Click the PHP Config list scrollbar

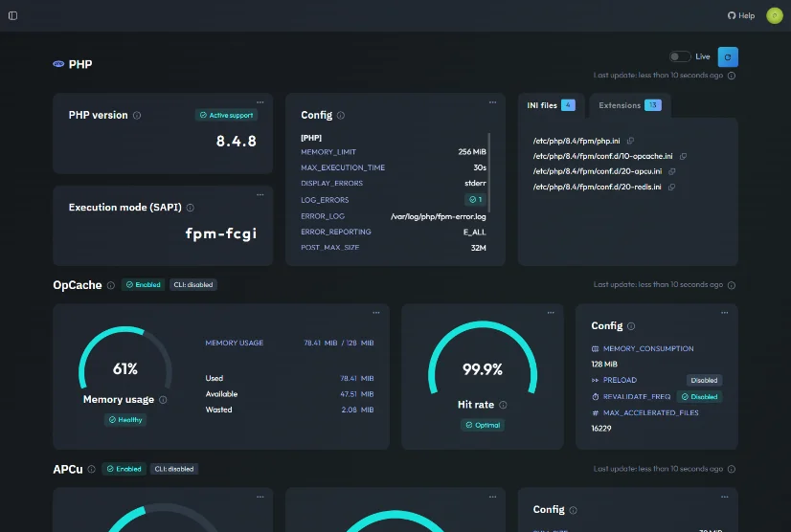click(489, 172)
